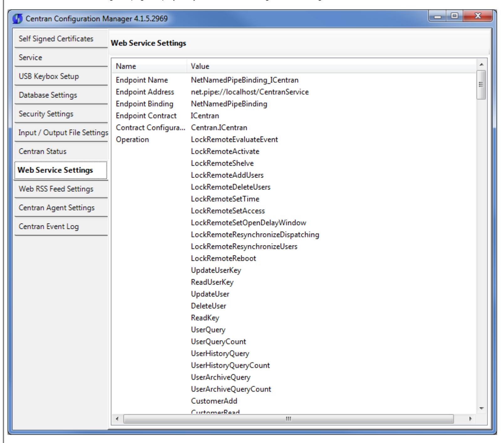Select the UserHistoryQueryCount operation
The width and height of the screenshot is (504, 443).
[230, 366]
